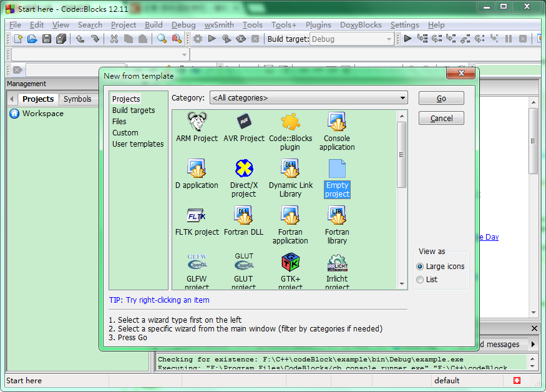Select the Build targets wizard type
The width and height of the screenshot is (546, 392).
[134, 110]
